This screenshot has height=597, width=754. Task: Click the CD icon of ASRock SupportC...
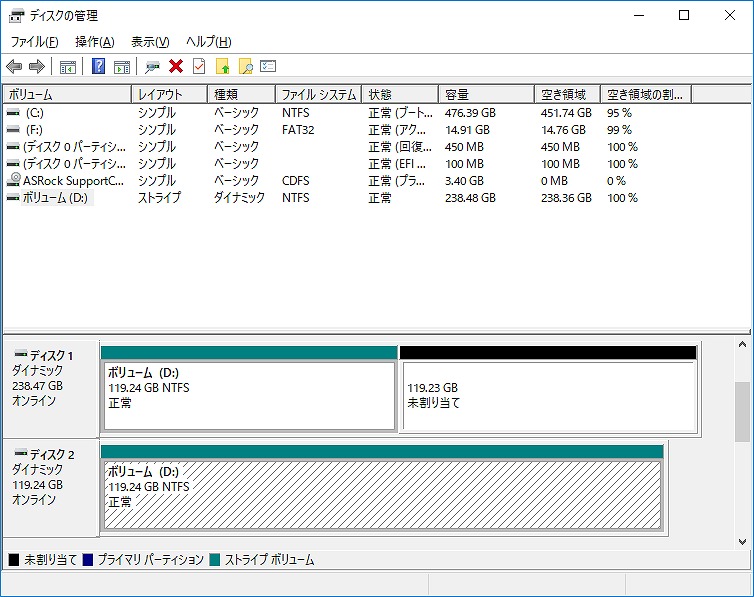(14, 180)
